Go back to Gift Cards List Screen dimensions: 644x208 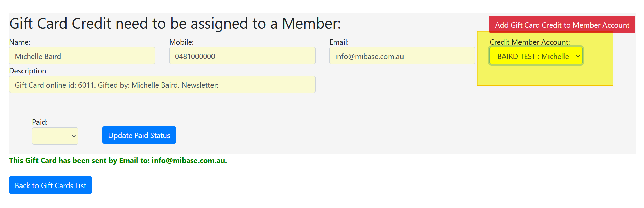[x=50, y=185]
